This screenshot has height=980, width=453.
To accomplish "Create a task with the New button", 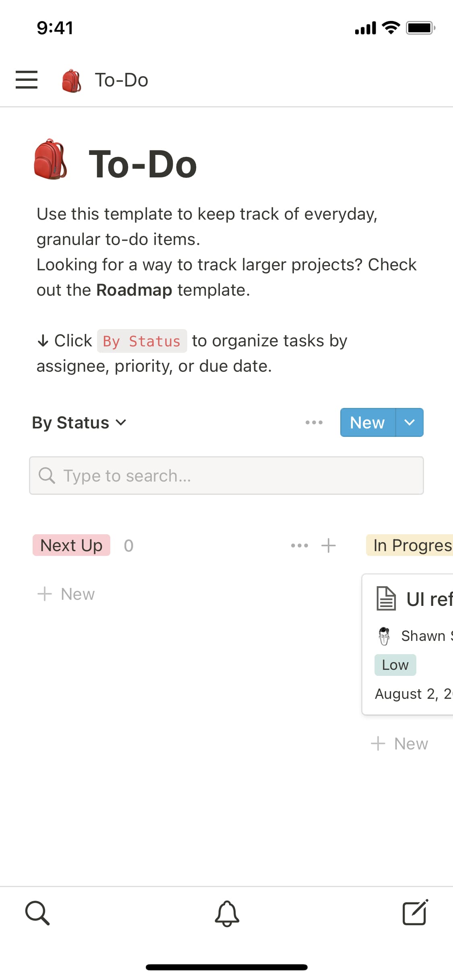I will click(367, 422).
